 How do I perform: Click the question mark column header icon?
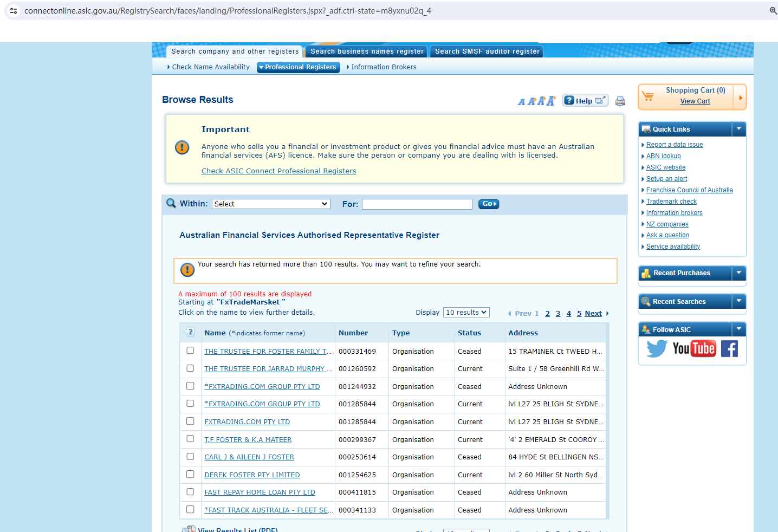pos(190,332)
